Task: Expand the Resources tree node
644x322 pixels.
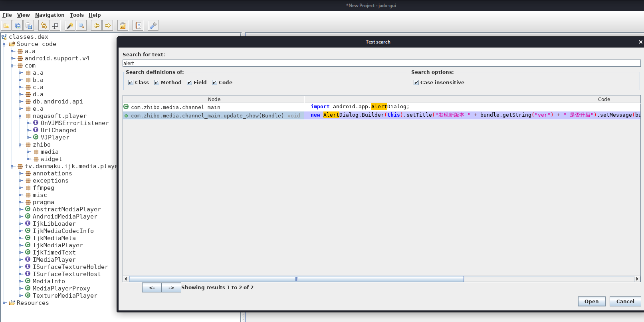Action: [5, 303]
